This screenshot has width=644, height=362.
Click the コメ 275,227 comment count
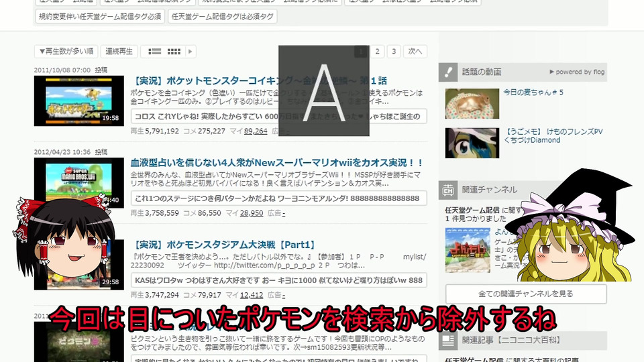204,131
